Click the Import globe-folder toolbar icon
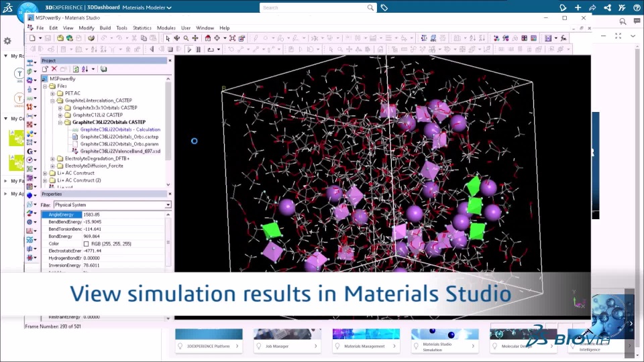The width and height of the screenshot is (644, 362). pyautogui.click(x=69, y=38)
